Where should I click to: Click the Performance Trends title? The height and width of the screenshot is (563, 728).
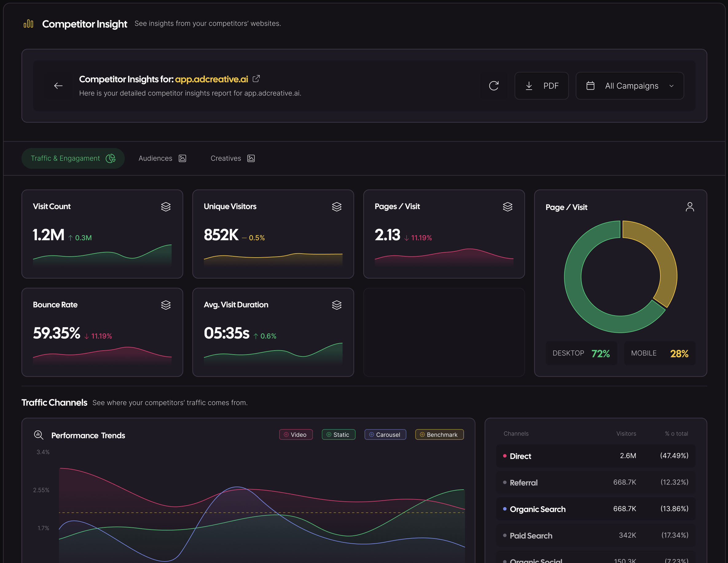point(88,435)
